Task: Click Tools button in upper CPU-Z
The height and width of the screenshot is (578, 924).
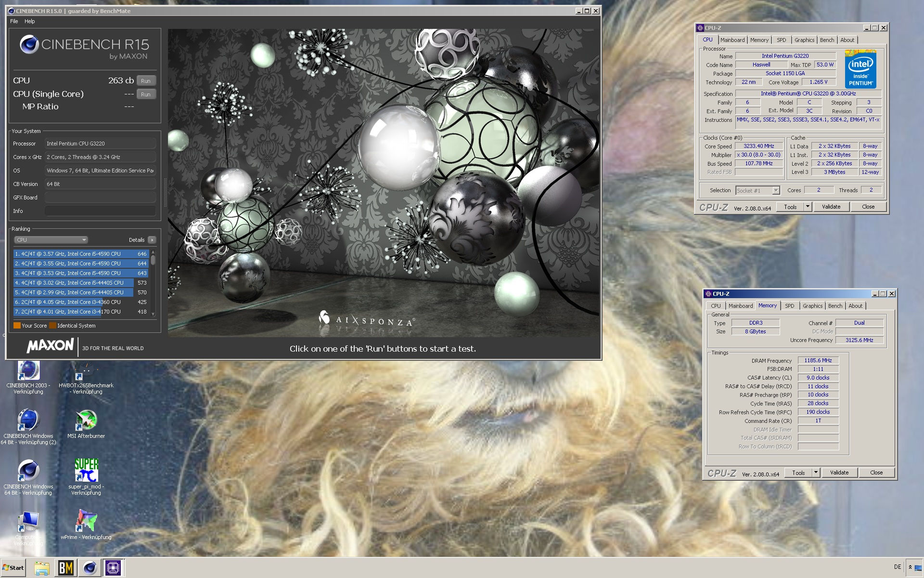Action: tap(790, 207)
